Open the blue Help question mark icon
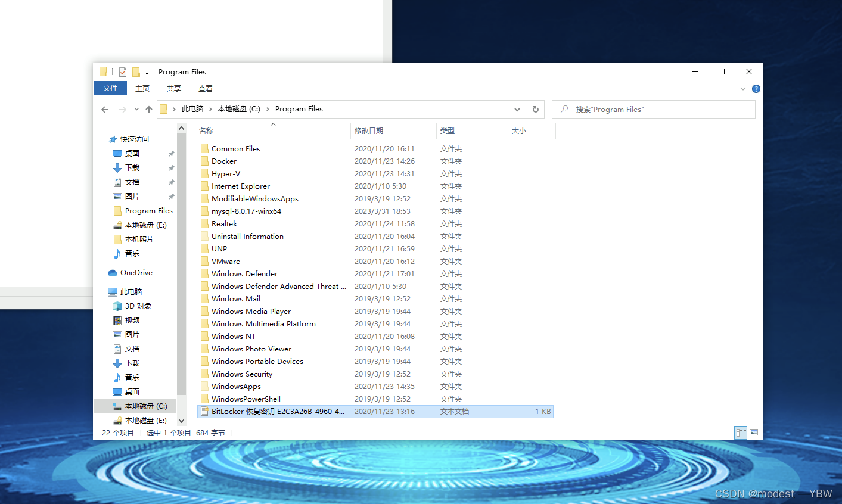The width and height of the screenshot is (842, 504). pos(756,89)
